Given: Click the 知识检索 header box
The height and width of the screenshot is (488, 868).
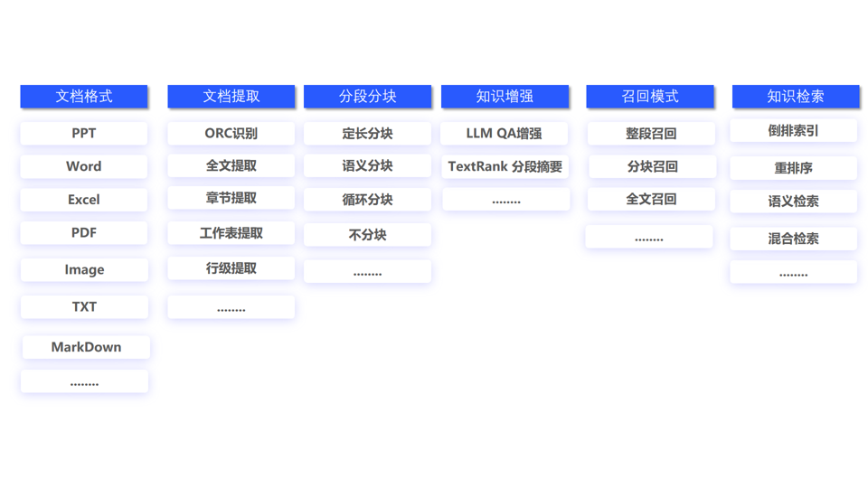Looking at the screenshot, I should pyautogui.click(x=796, y=97).
